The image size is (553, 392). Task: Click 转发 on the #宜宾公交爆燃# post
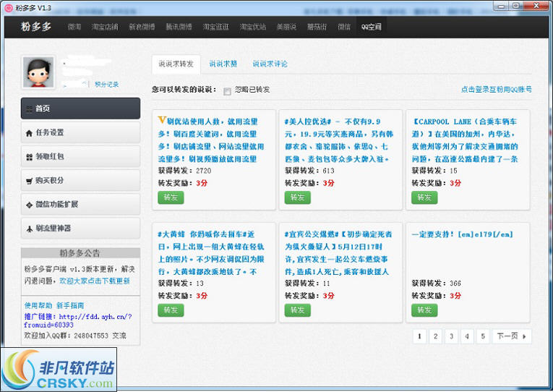[x=297, y=310]
